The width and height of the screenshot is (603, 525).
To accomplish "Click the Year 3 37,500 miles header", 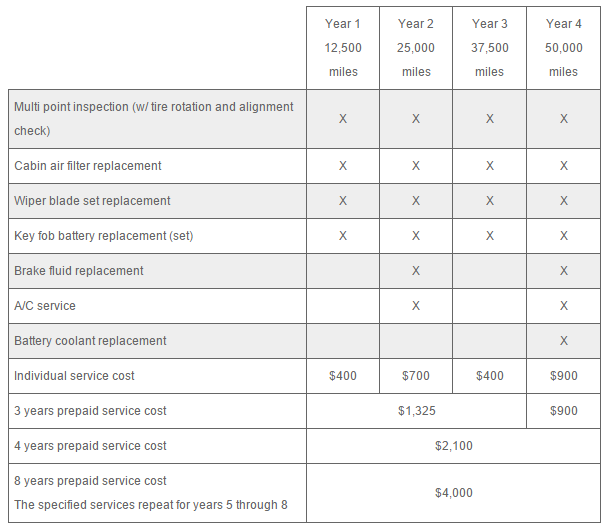I will (490, 47).
